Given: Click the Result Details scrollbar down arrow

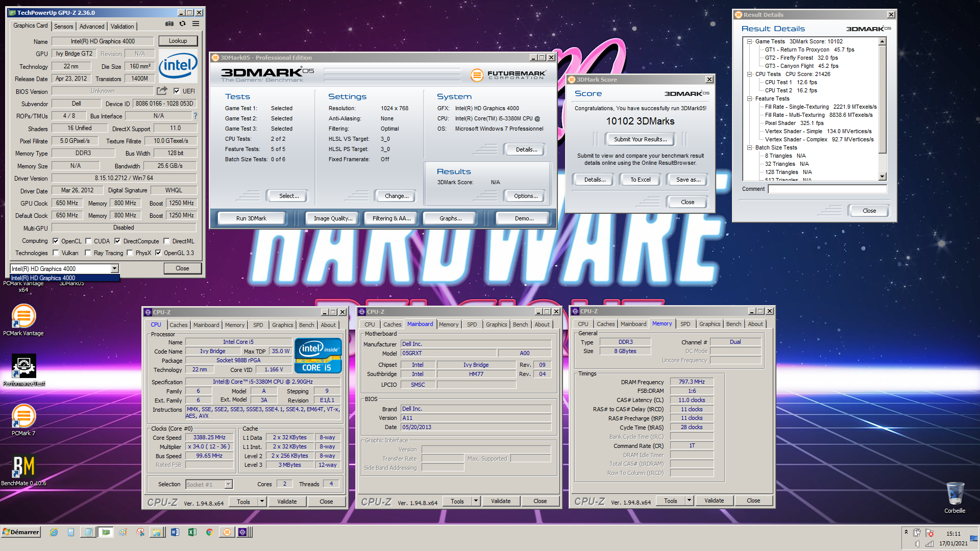Looking at the screenshot, I should click(883, 177).
